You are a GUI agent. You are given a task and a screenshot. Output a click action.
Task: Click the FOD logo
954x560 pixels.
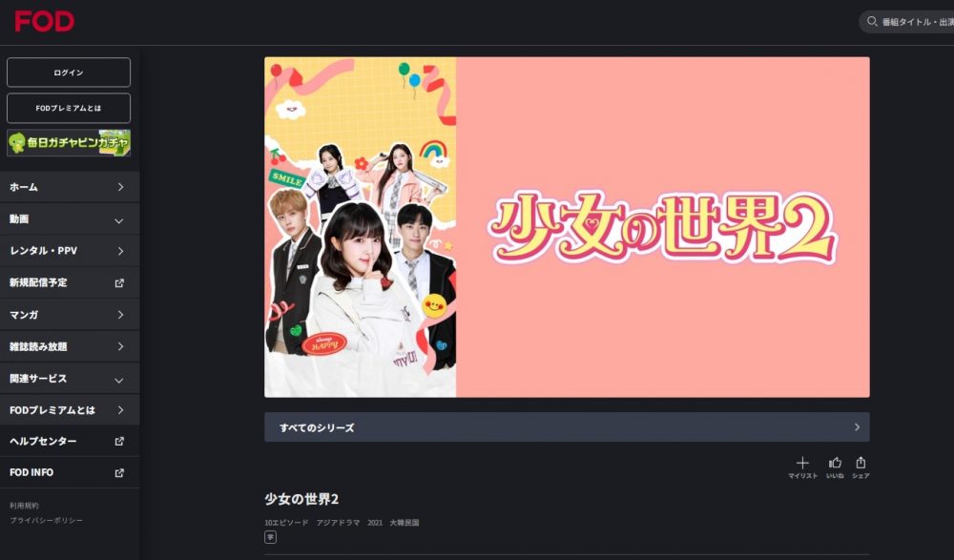(x=45, y=21)
